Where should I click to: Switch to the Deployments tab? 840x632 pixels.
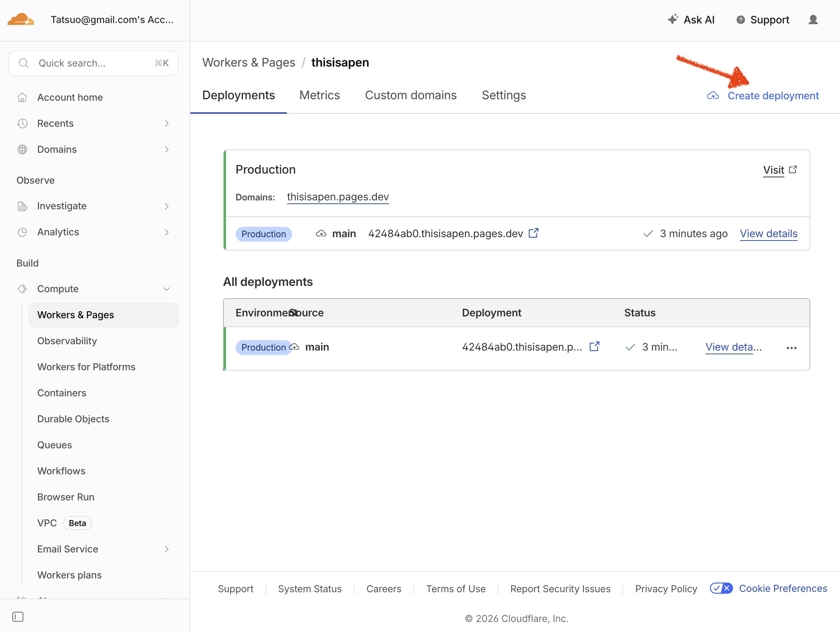coord(239,95)
